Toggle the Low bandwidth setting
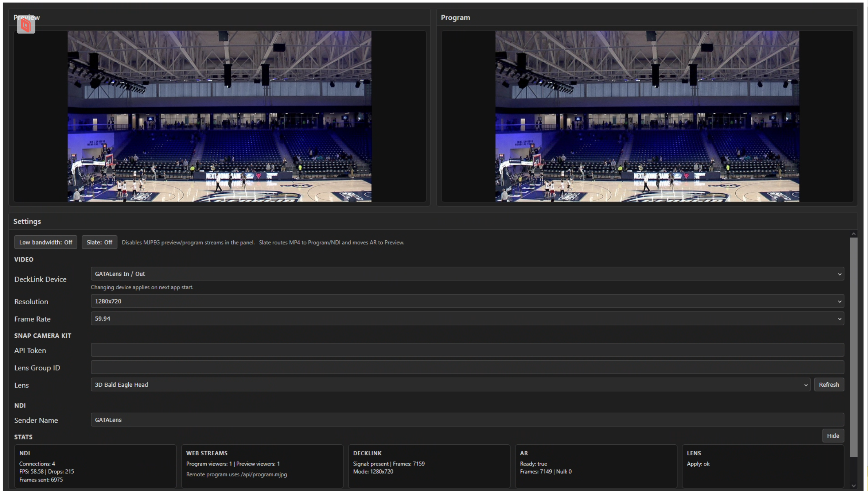Screen dimensions: 868x491 [46, 242]
